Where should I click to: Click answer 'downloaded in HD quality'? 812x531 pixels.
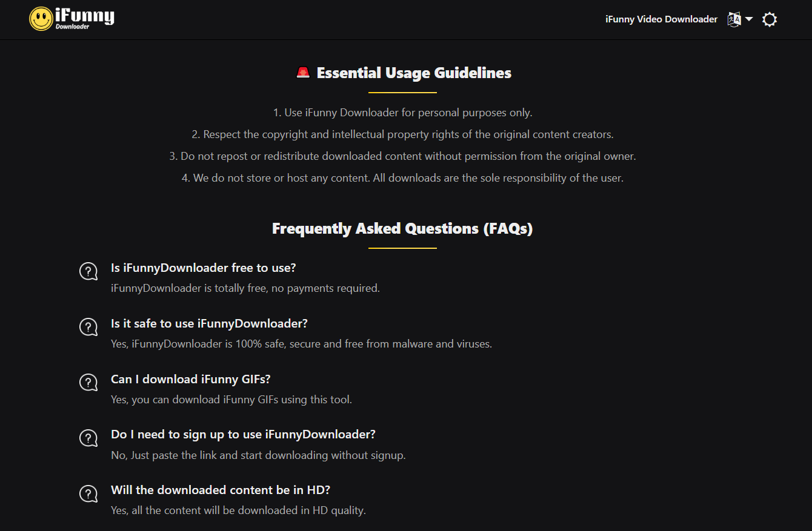238,510
